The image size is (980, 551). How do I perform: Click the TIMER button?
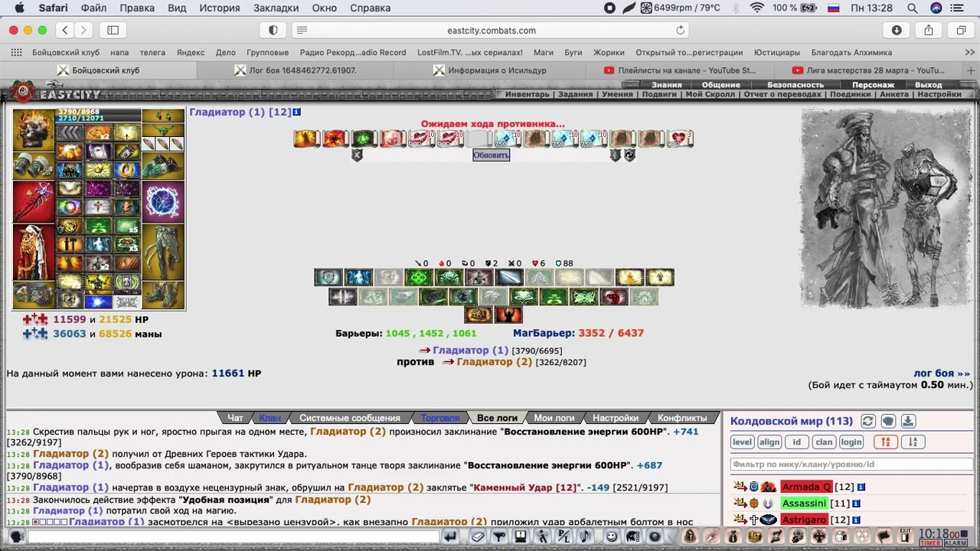click(x=930, y=543)
